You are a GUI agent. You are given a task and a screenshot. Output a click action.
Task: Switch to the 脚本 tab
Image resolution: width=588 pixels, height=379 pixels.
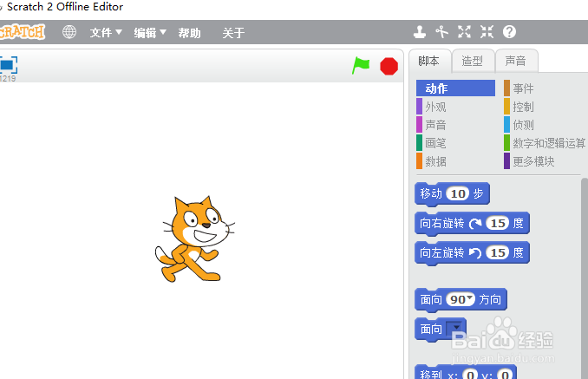[429, 61]
